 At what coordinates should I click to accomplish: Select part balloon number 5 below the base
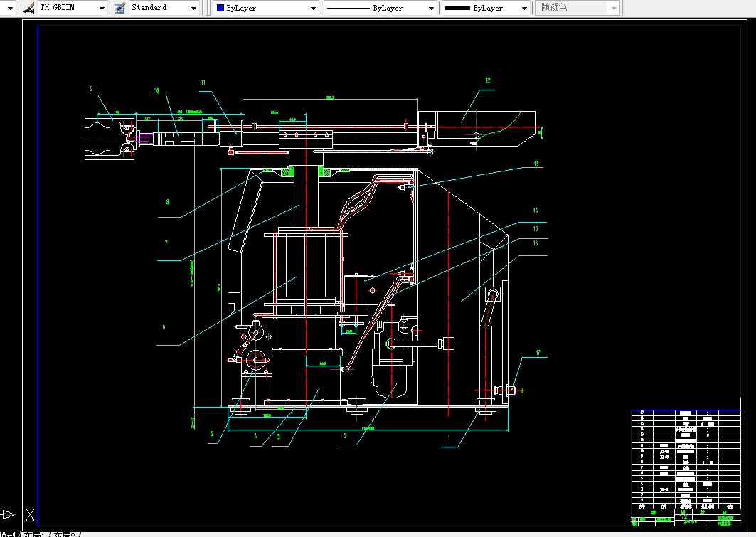211,434
